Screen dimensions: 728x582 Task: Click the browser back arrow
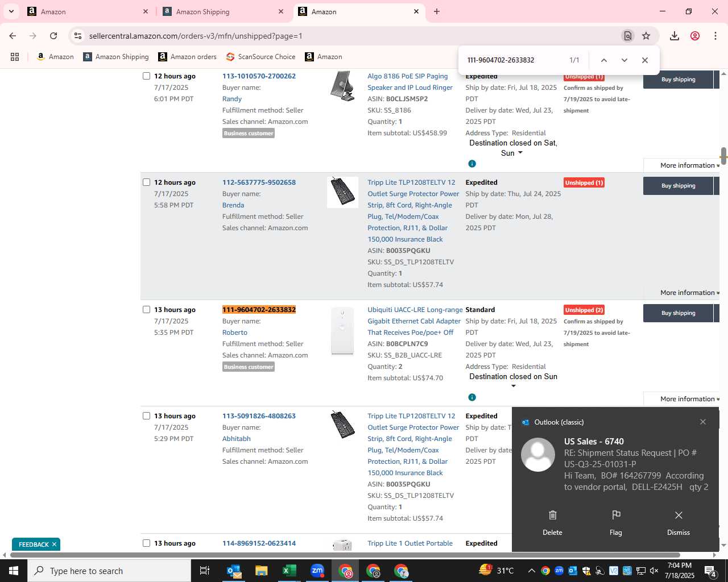point(13,36)
